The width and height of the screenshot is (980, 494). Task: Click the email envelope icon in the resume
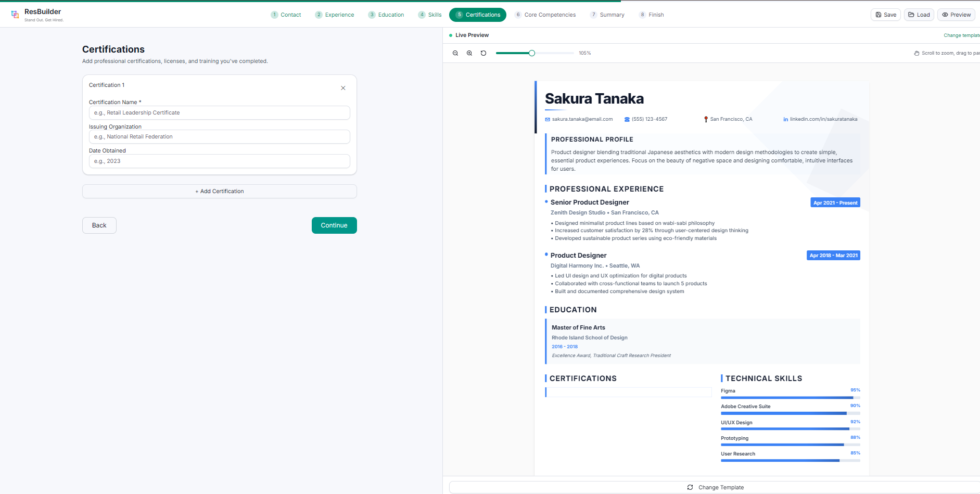pyautogui.click(x=548, y=120)
